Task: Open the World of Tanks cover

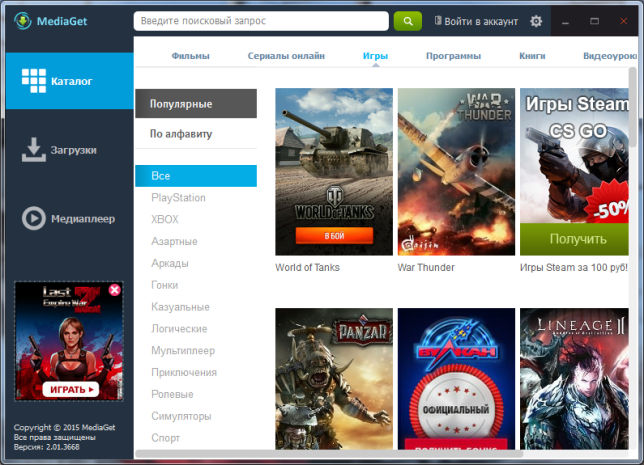Action: pyautogui.click(x=334, y=172)
